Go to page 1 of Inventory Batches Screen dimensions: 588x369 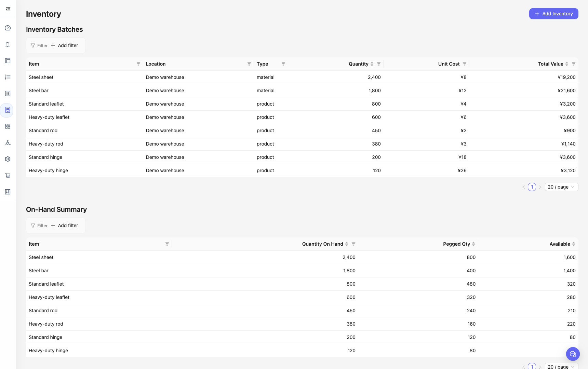[532, 187]
